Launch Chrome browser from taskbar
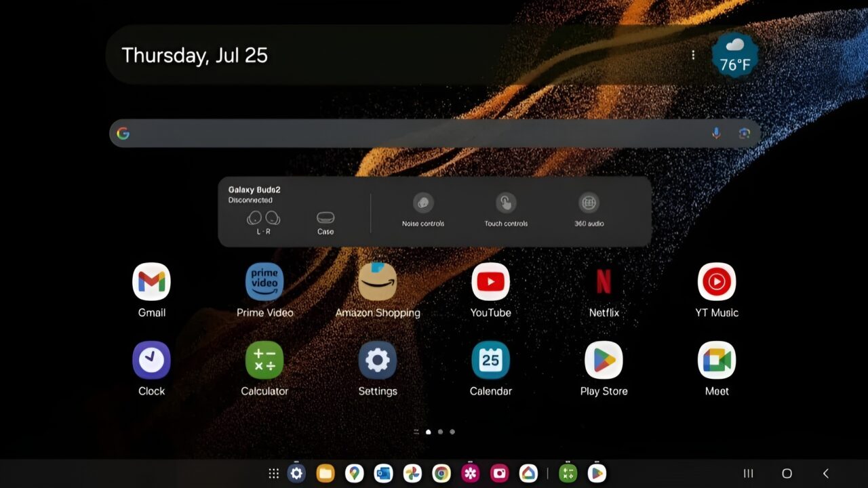The image size is (868, 488). tap(441, 473)
